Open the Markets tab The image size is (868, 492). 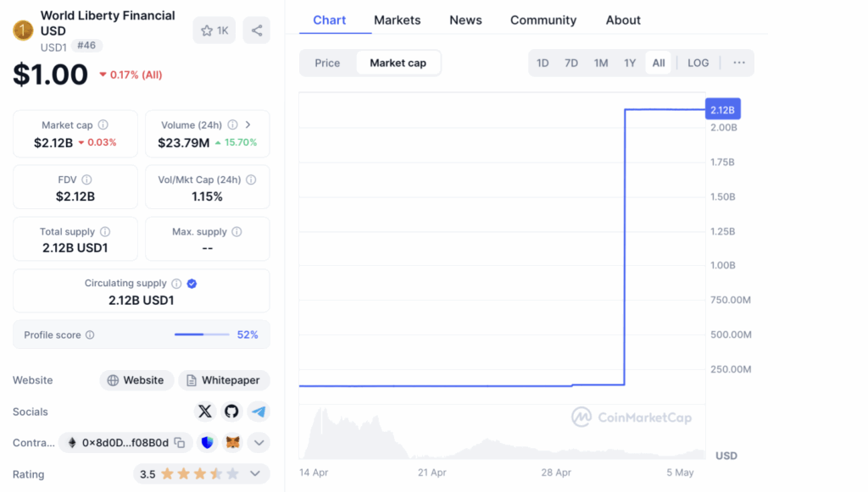tap(397, 20)
